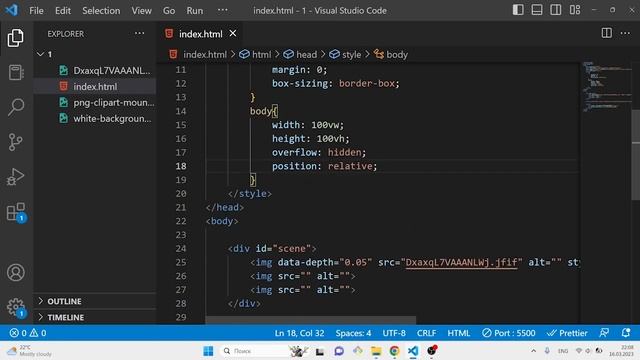Open the Notebook icon in activity bar

16,73
